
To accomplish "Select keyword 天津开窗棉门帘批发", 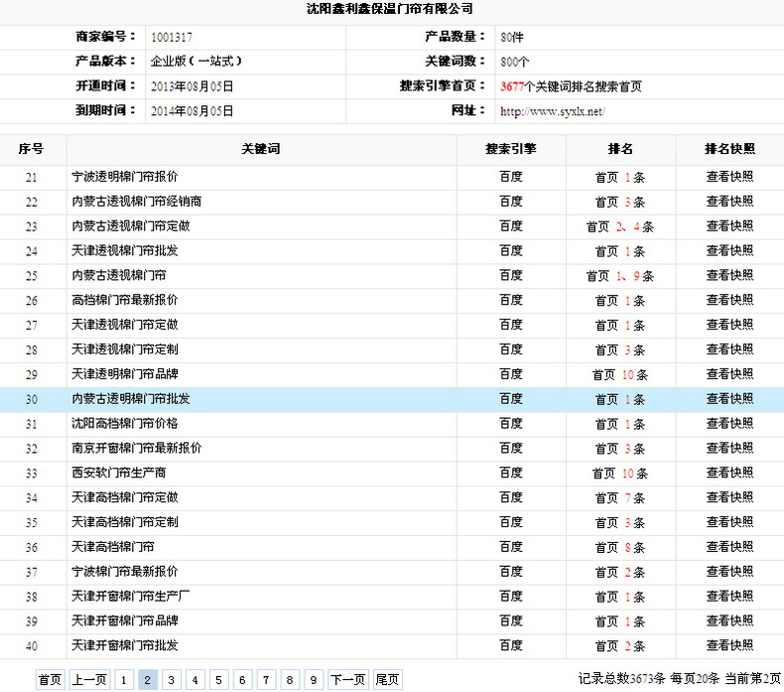I will pos(125,645).
